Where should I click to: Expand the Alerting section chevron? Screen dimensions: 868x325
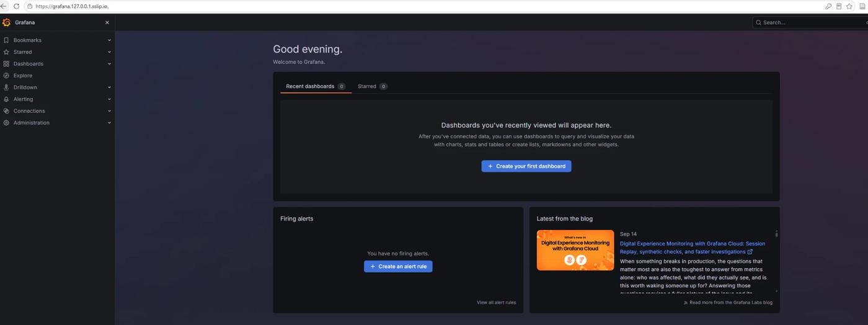click(109, 99)
